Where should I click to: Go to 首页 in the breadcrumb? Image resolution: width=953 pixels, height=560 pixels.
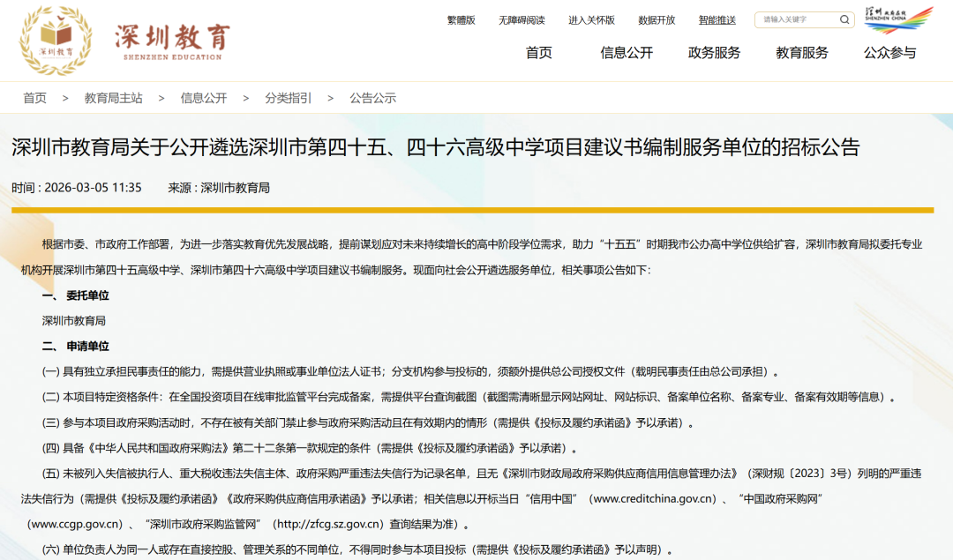35,98
